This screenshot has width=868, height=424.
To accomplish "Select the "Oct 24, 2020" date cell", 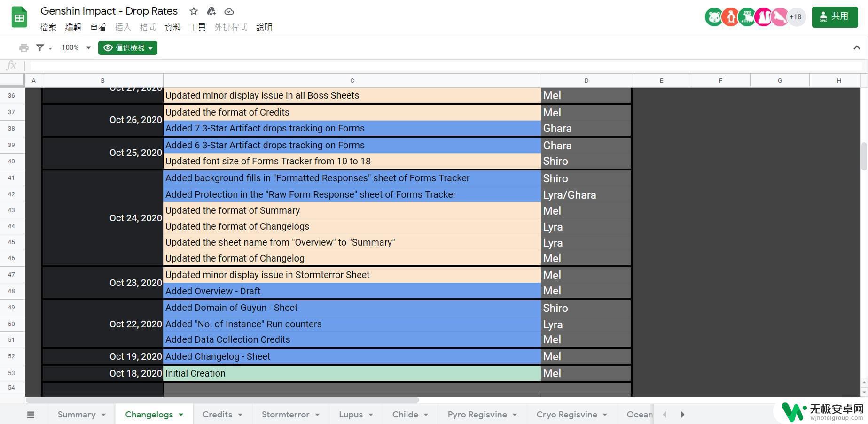I will click(102, 218).
